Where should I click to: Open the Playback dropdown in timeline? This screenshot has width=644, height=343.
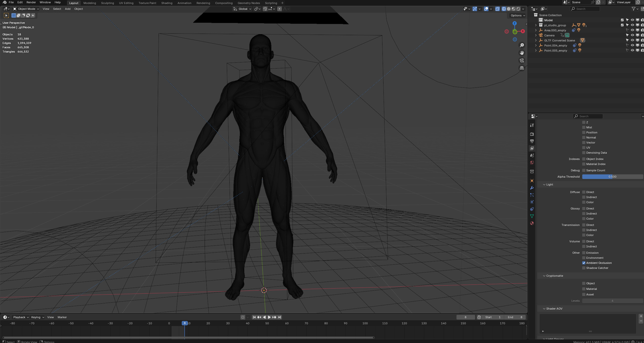coord(21,317)
